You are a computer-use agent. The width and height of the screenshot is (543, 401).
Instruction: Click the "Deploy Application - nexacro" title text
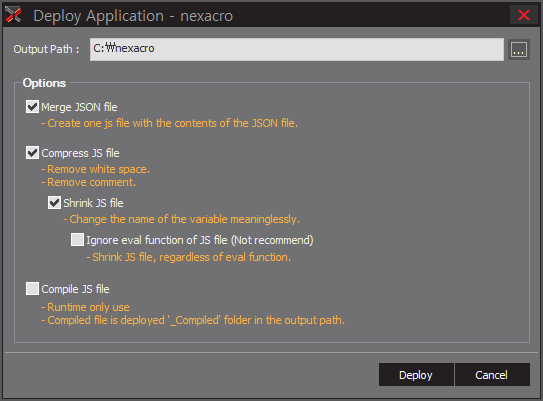click(133, 16)
